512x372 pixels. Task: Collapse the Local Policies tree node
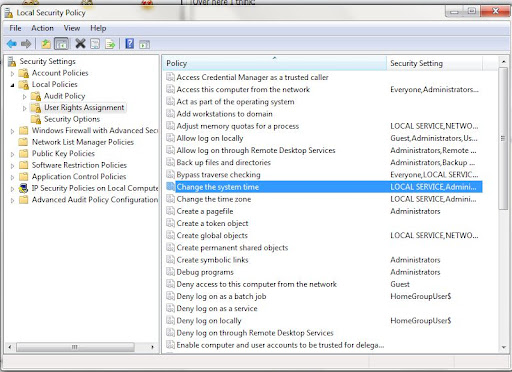coord(12,85)
